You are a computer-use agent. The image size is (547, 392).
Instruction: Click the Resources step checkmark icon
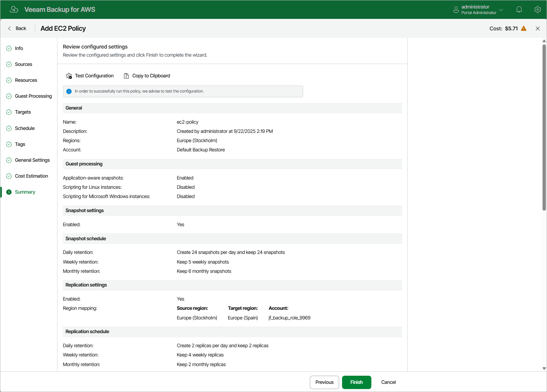(9, 80)
